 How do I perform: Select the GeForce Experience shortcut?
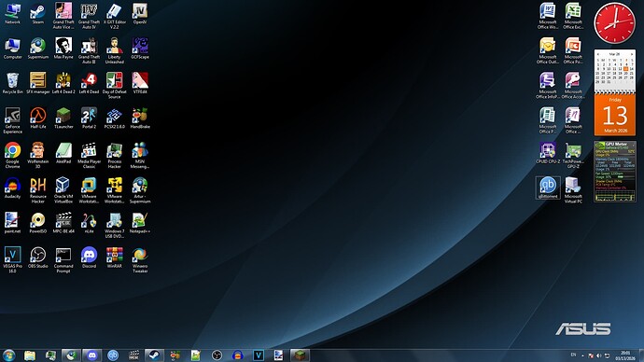coord(12,120)
